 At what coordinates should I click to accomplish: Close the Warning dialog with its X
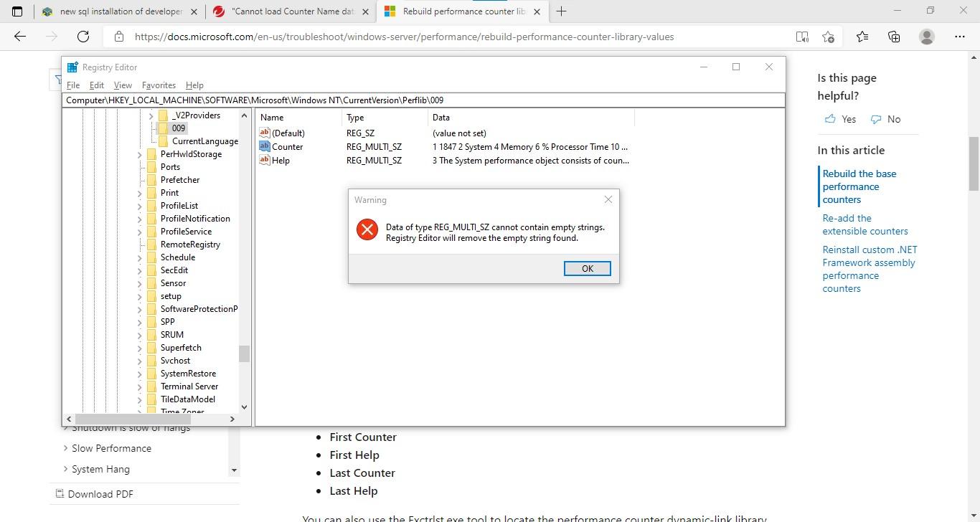click(x=608, y=199)
